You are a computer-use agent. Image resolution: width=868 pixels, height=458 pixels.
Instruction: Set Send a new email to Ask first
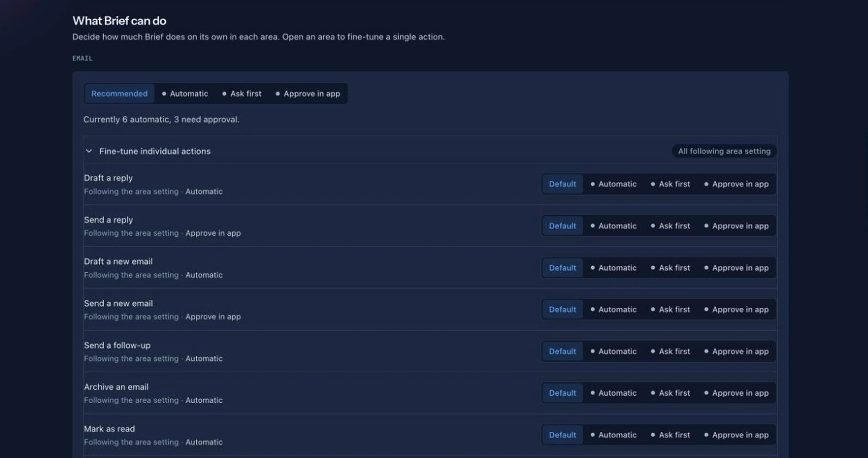(x=671, y=309)
